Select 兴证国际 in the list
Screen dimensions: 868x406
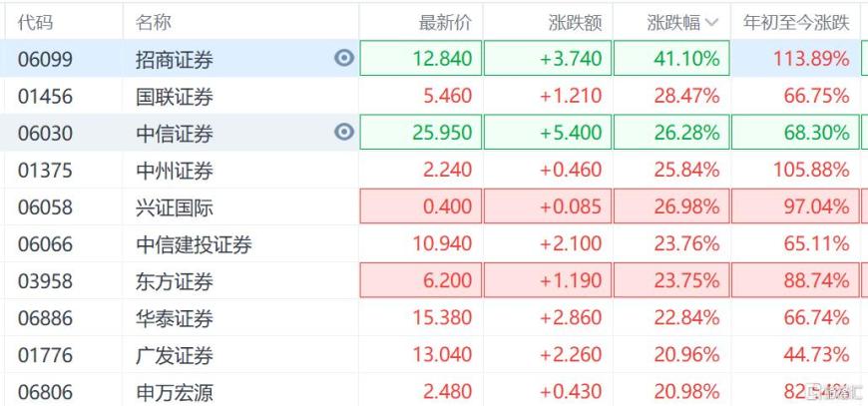175,208
